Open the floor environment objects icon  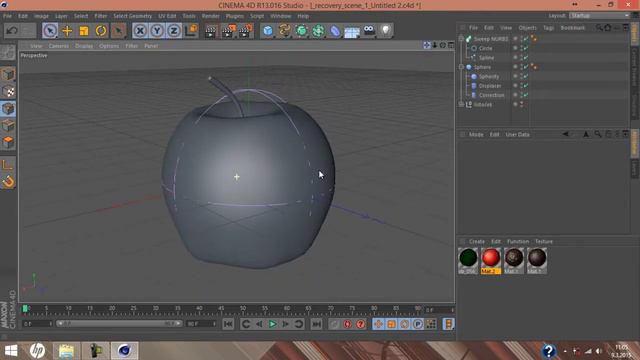[352, 31]
